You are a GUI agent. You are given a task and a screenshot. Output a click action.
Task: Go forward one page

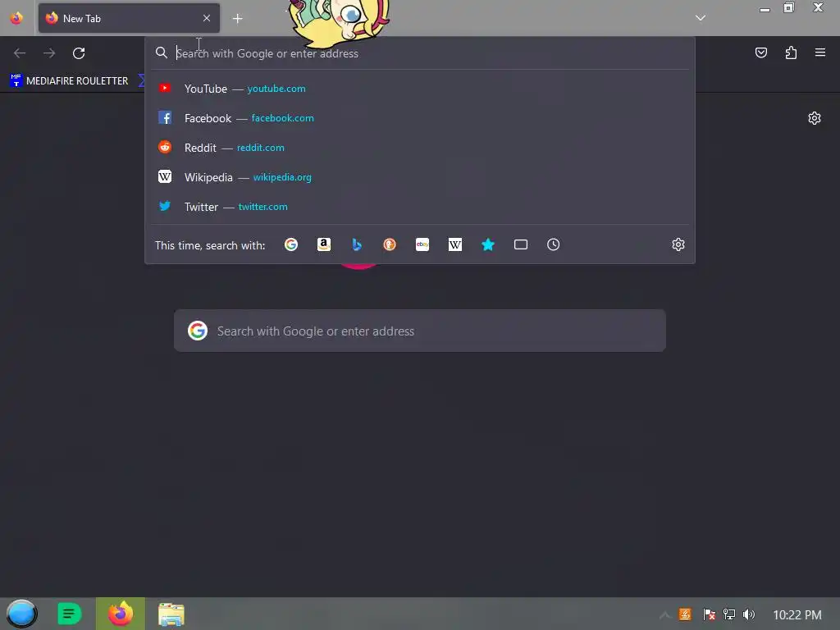(49, 53)
